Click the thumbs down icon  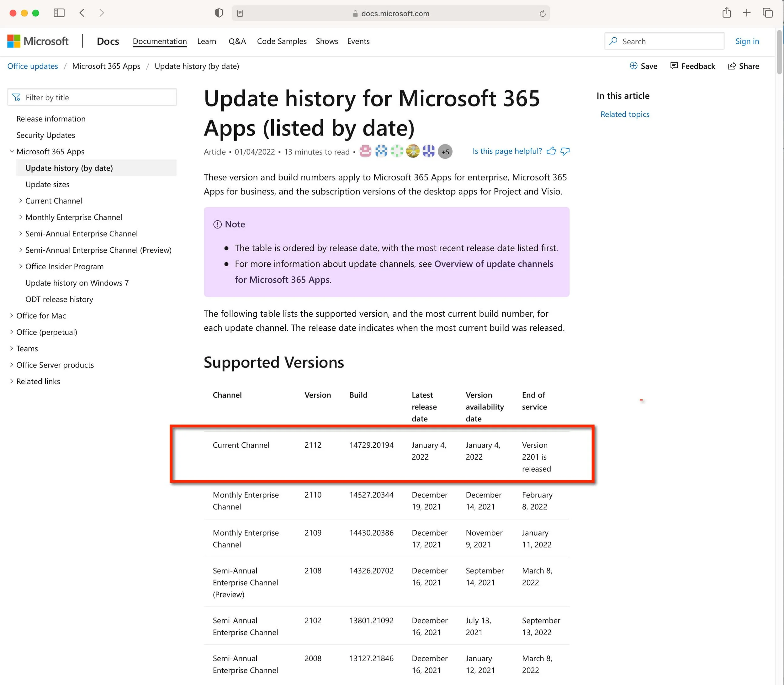coord(565,151)
